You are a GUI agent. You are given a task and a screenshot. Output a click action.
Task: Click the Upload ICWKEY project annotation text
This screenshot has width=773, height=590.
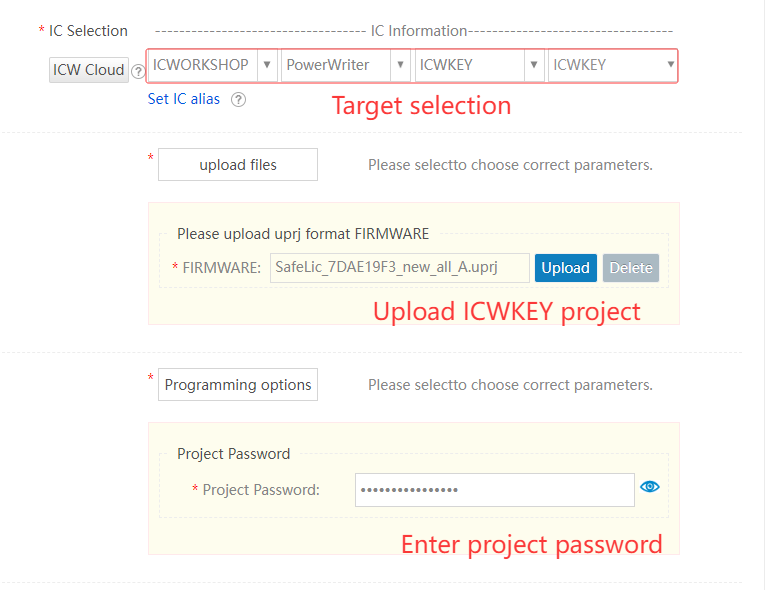pos(506,311)
